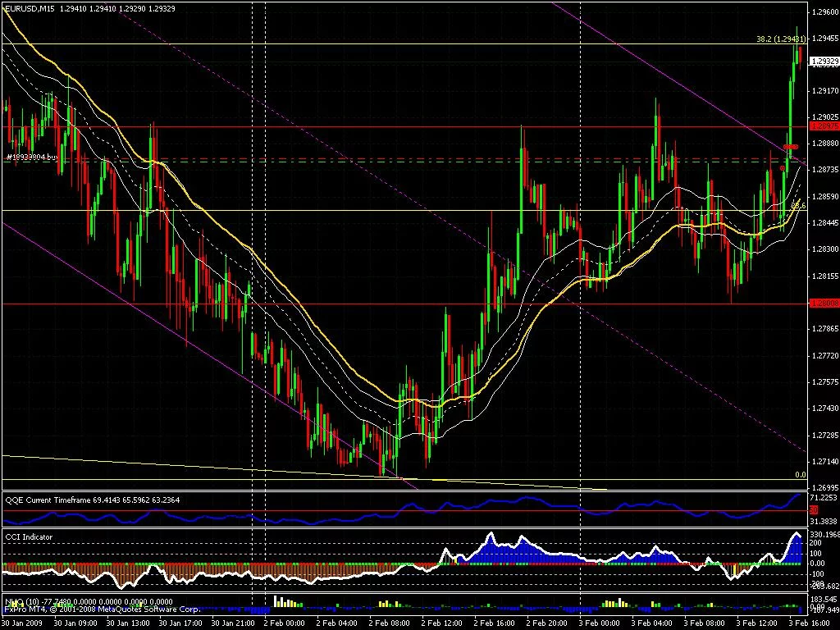Screen dimensions: 840x630
Task: Click the 1.27720 price scale value
Action: [825, 355]
